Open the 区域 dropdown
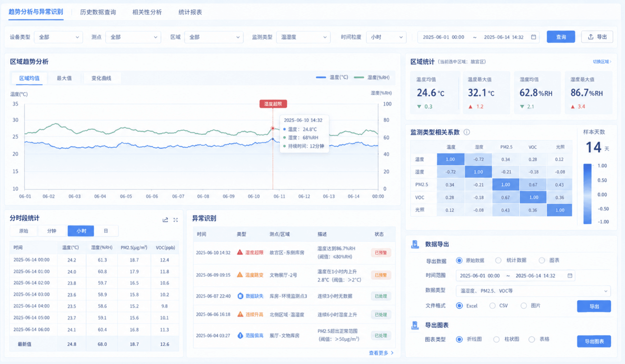This screenshot has height=364, width=625. point(214,37)
